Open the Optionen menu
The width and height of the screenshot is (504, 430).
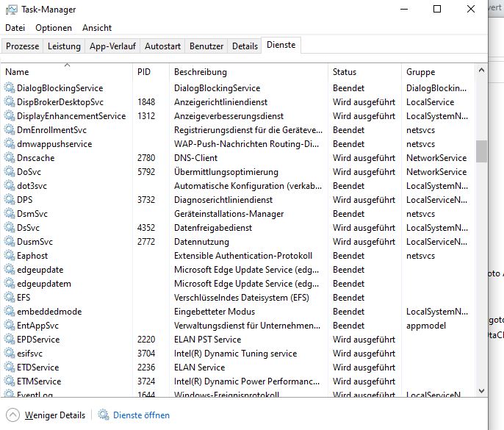[x=54, y=28]
